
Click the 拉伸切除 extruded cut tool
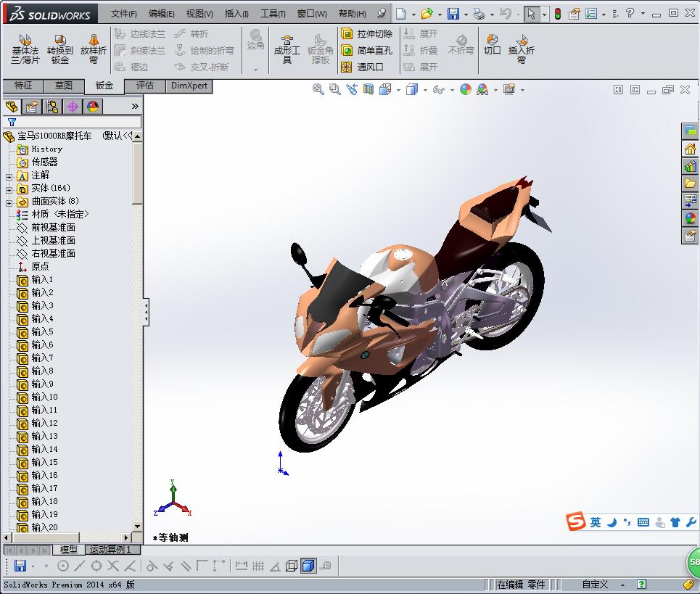366,33
